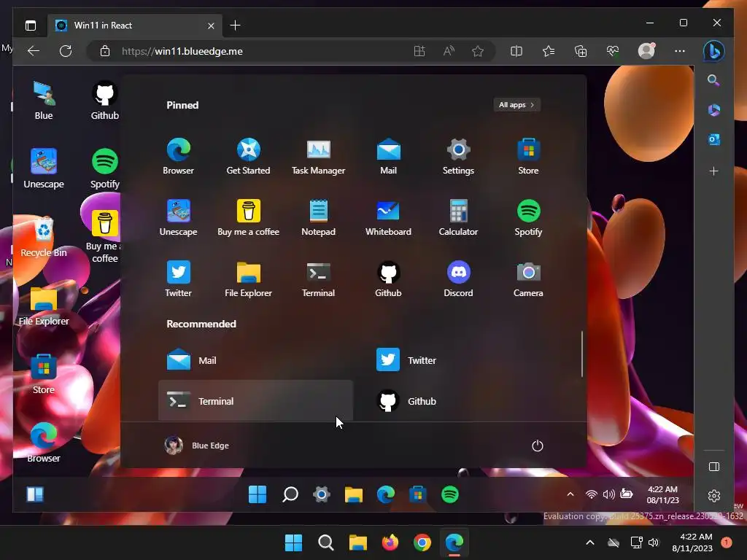Open the Calculator app
This screenshot has height=560, width=747.
pos(458,217)
